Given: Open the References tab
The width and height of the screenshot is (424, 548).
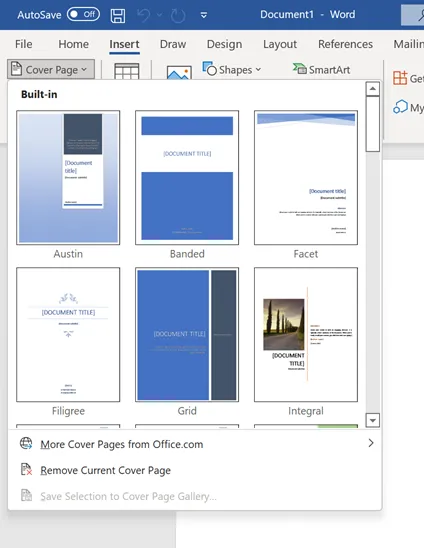Looking at the screenshot, I should pyautogui.click(x=345, y=44).
